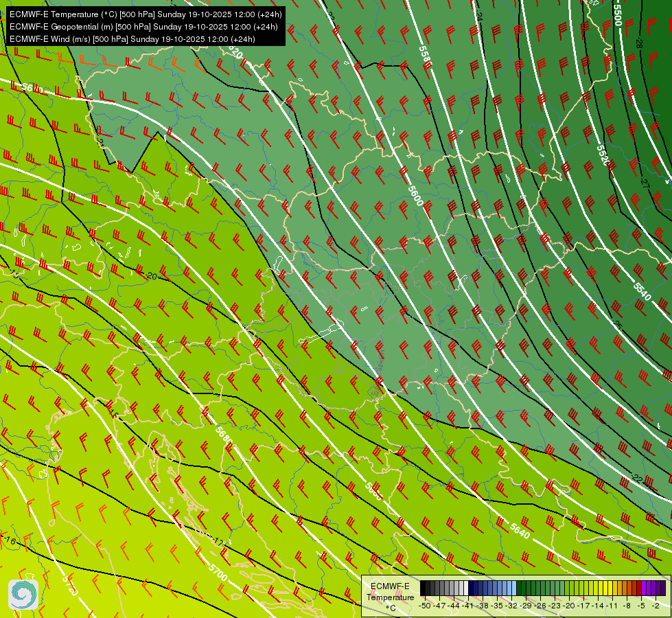Click the legend tick value -5
This screenshot has height=618, width=672.
(640, 606)
